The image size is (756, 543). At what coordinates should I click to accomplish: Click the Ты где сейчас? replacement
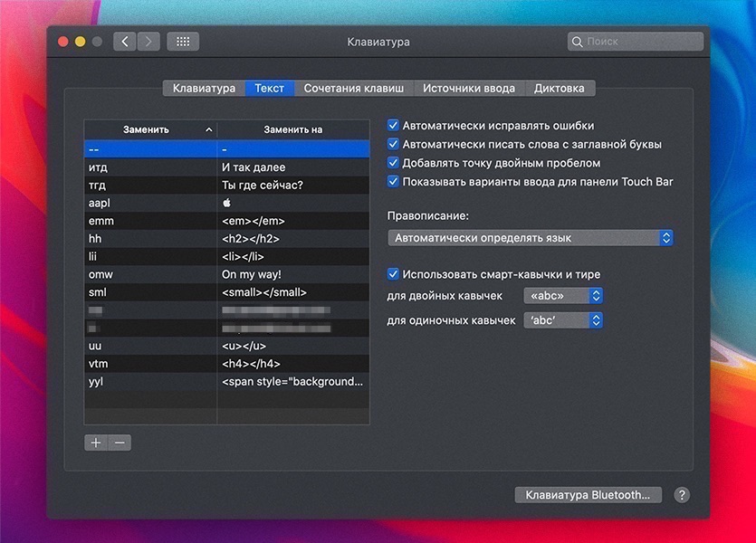[263, 185]
